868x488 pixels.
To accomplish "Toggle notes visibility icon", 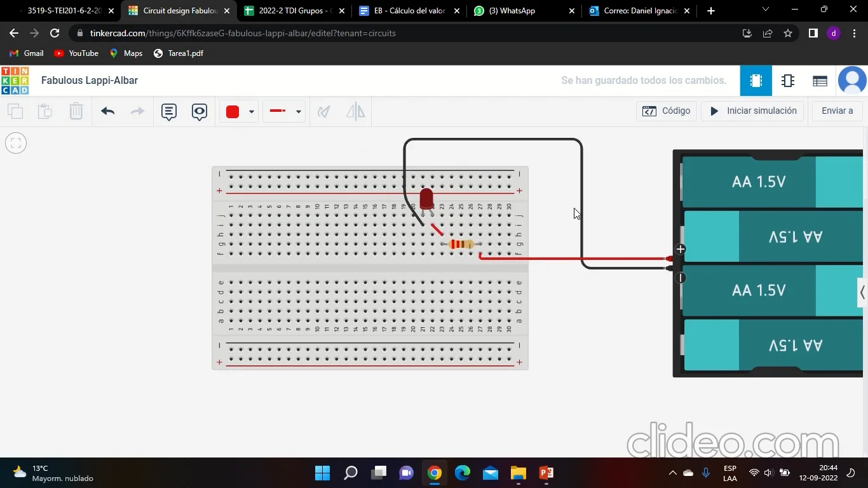I will [200, 112].
